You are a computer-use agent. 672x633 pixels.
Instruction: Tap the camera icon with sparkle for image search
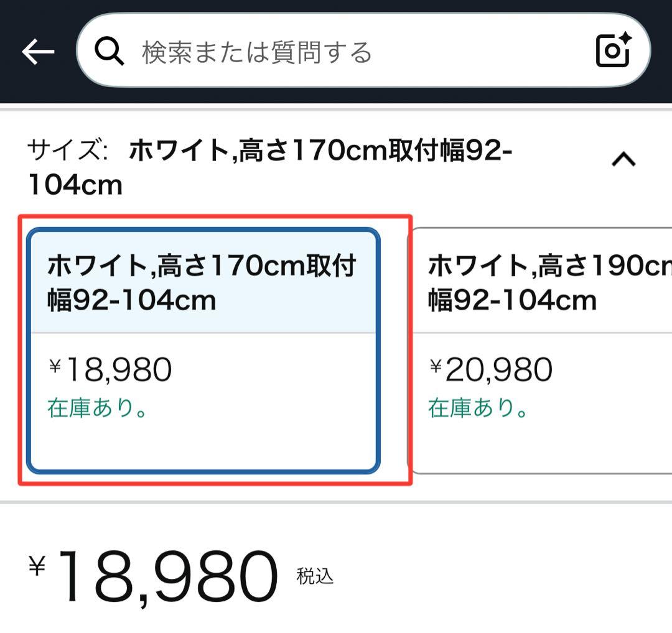pos(613,51)
